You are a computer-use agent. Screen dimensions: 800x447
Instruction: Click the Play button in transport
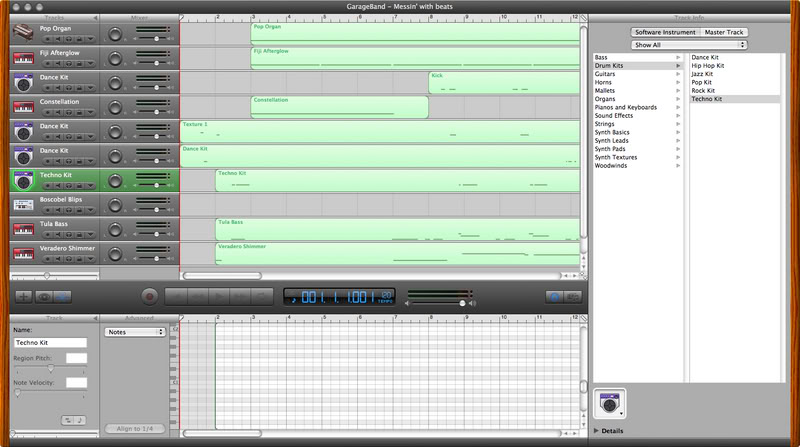[x=219, y=296]
